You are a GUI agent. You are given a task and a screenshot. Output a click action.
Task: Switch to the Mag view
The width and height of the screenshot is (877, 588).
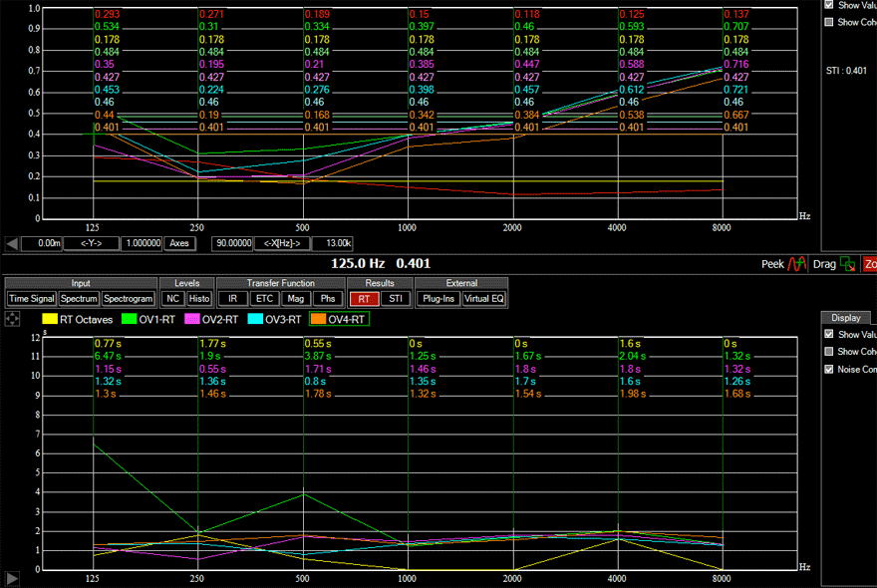(296, 299)
